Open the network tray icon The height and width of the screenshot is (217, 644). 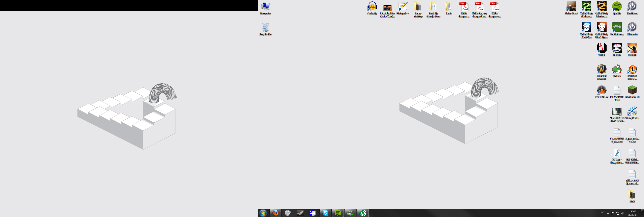[618, 213]
